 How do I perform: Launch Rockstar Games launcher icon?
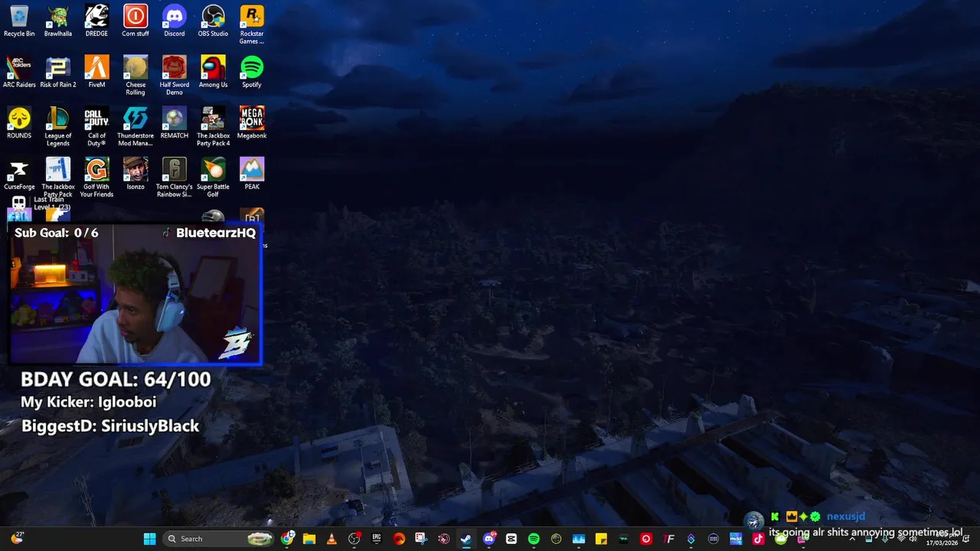[x=252, y=24]
